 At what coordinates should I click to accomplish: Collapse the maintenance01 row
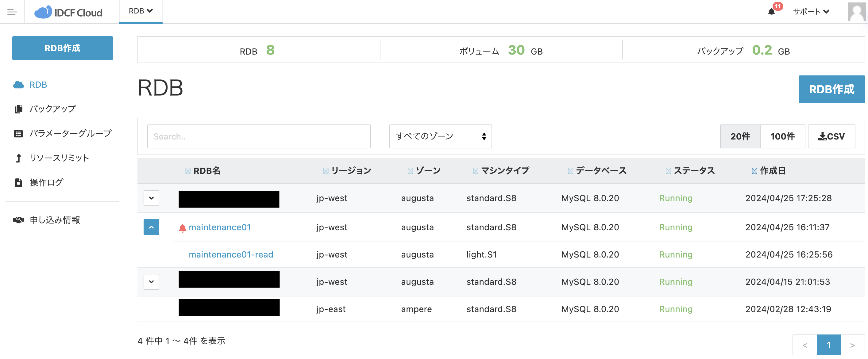pos(151,227)
